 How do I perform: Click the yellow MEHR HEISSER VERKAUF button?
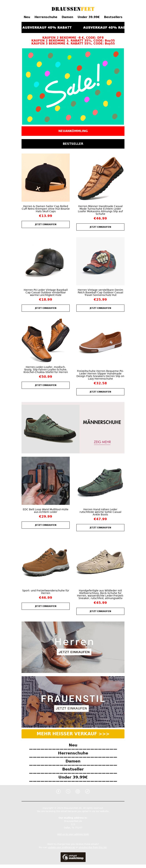coord(73,734)
